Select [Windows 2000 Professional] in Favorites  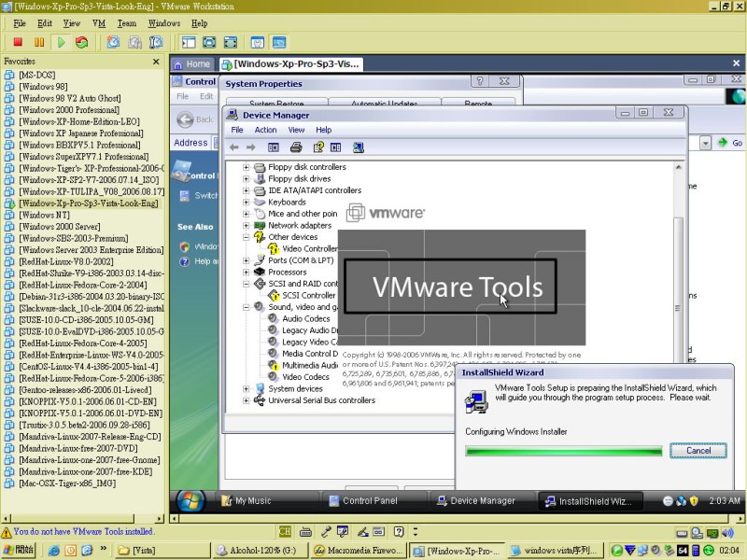[x=69, y=110]
